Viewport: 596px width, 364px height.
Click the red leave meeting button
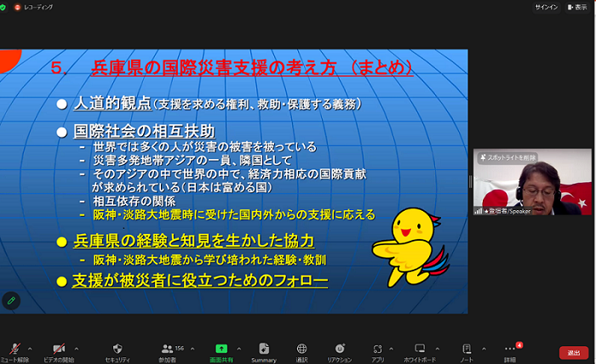(x=574, y=353)
